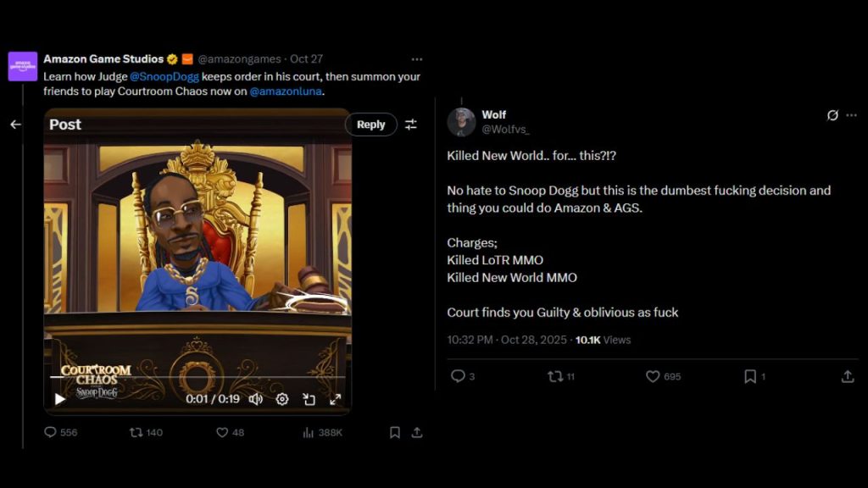Open more options on the Amazon post
The height and width of the screenshot is (488, 868).
point(417,59)
